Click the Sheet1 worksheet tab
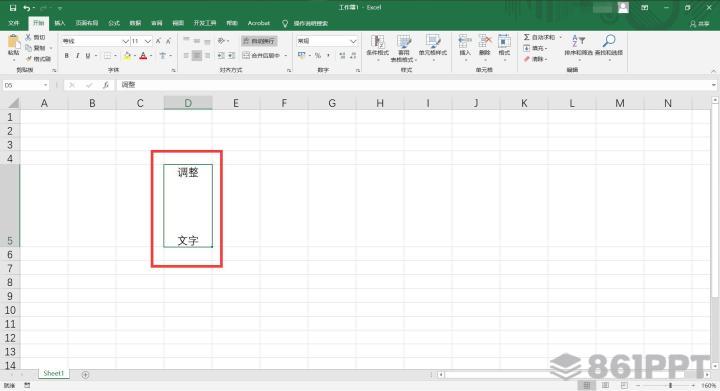720x391 pixels. tap(54, 374)
